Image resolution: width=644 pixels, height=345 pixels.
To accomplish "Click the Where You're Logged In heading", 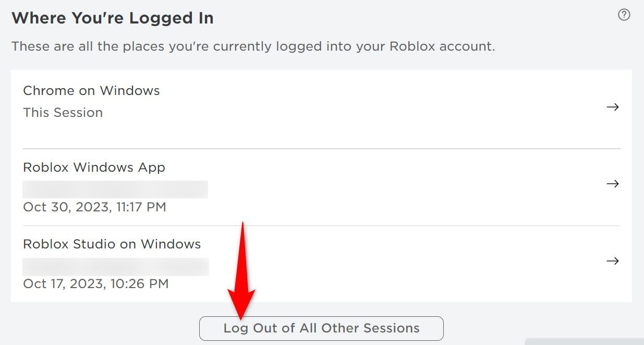I will click(112, 18).
